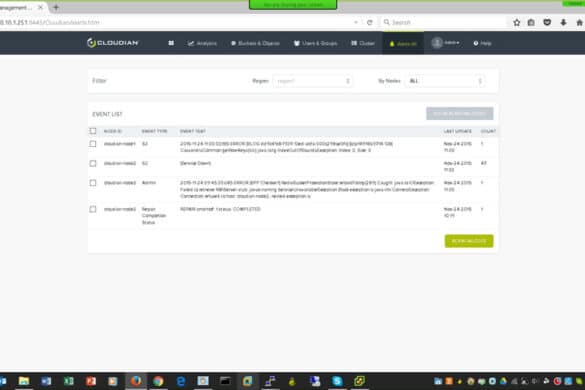Click the Last Update column header
Image resolution: width=585 pixels, height=390 pixels.
(x=457, y=131)
